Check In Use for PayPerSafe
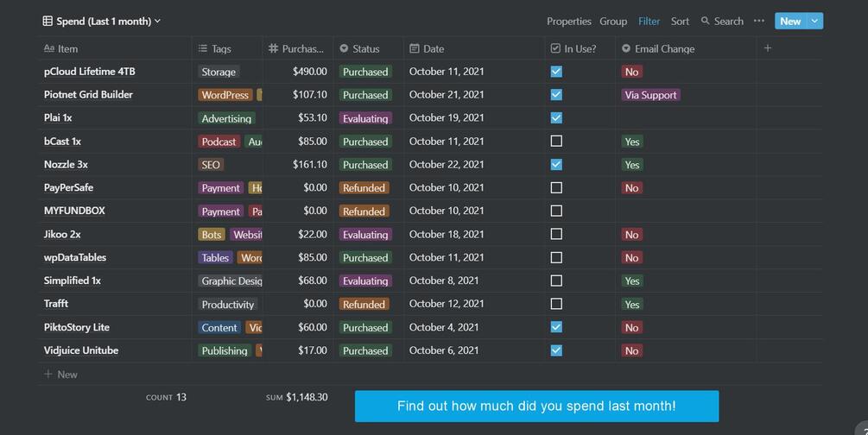This screenshot has height=435, width=868. click(556, 187)
